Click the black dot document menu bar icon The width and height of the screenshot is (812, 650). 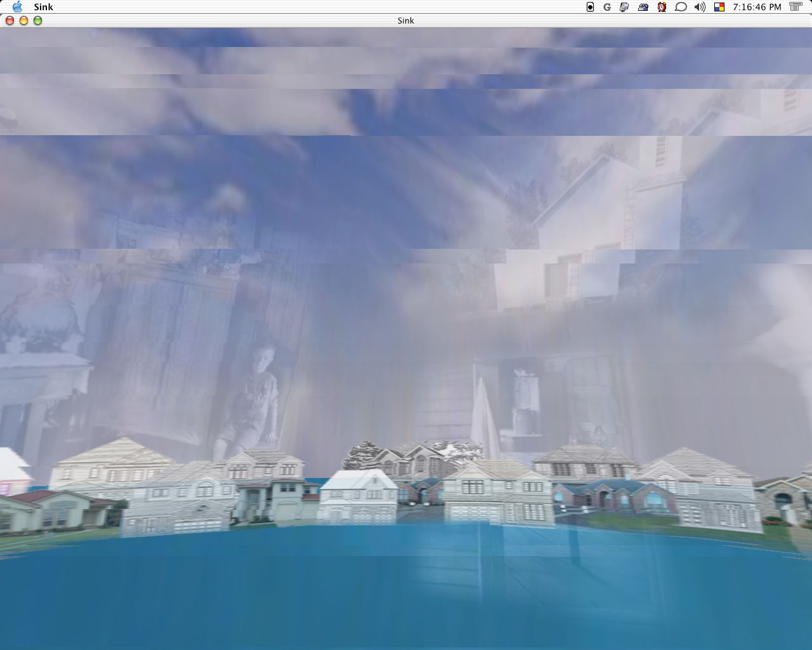(x=590, y=7)
